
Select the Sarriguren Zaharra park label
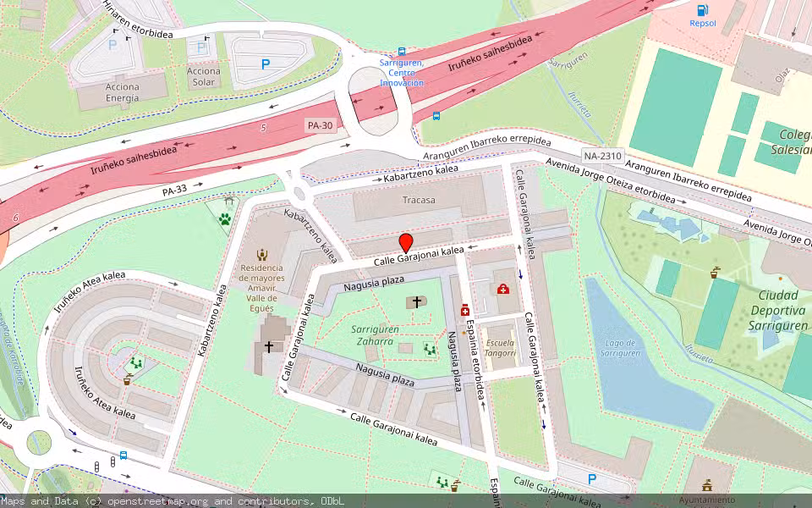[x=372, y=334]
